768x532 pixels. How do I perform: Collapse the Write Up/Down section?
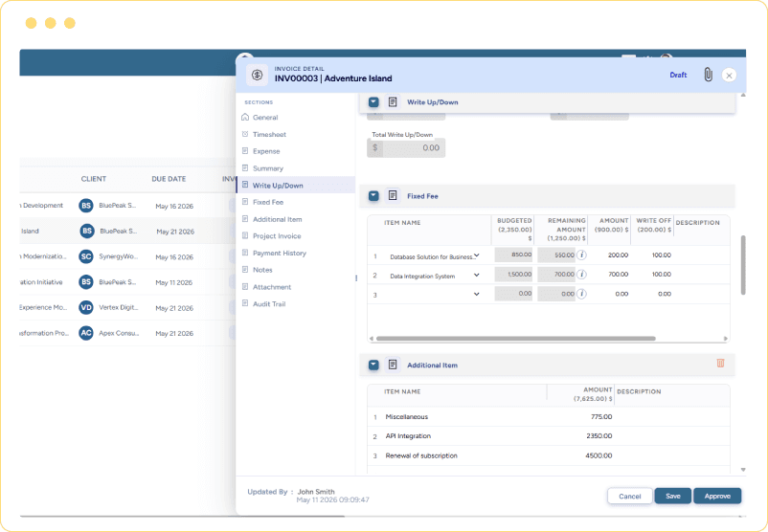coord(373,101)
